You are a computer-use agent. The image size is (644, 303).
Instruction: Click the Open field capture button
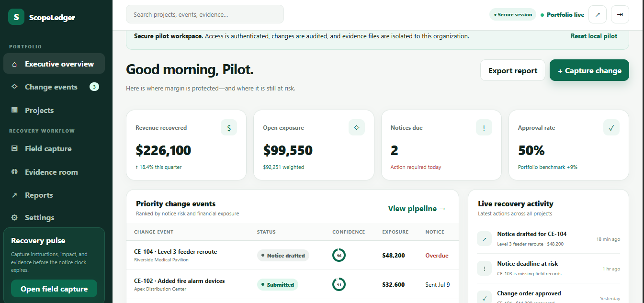click(x=54, y=289)
